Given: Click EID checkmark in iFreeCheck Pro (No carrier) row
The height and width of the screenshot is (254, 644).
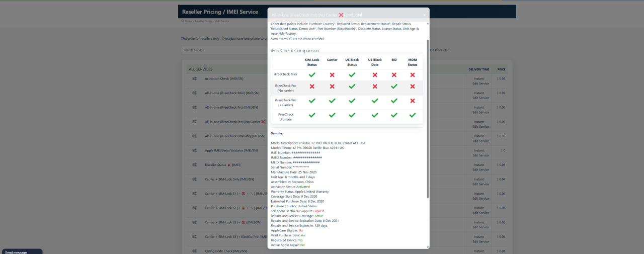Looking at the screenshot, I should pos(394,87).
